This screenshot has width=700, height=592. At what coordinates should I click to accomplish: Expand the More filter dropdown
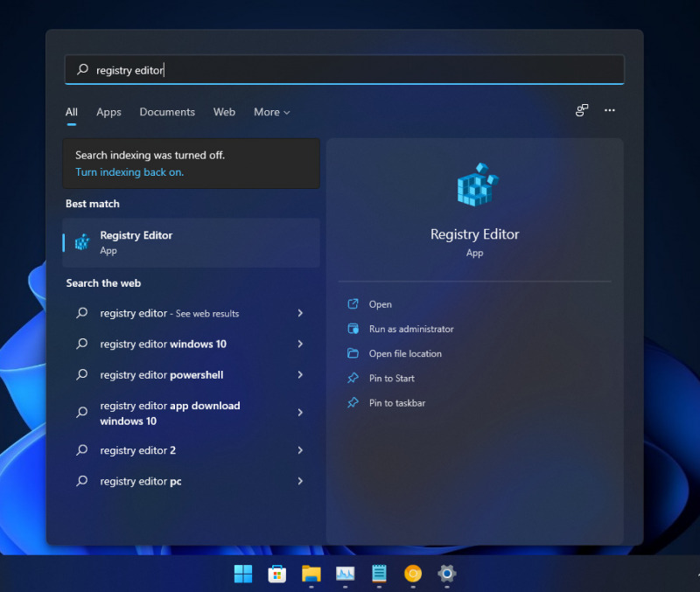point(272,112)
